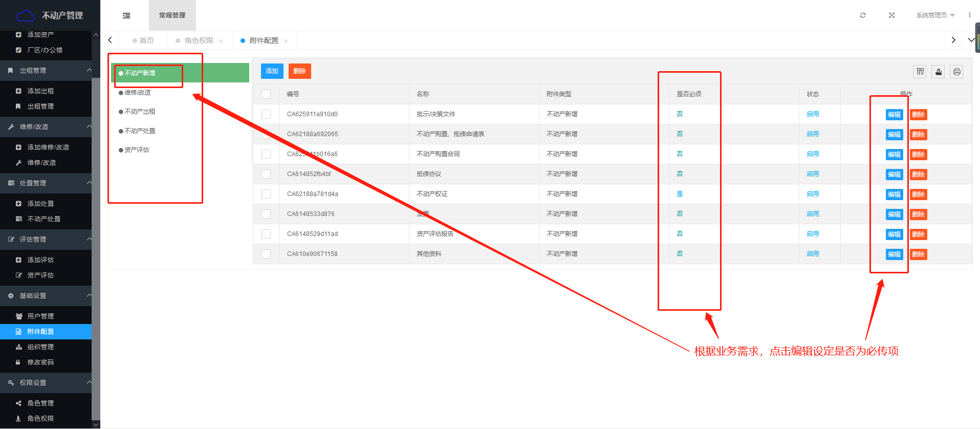
Task: Click the export table icon
Action: click(x=939, y=72)
